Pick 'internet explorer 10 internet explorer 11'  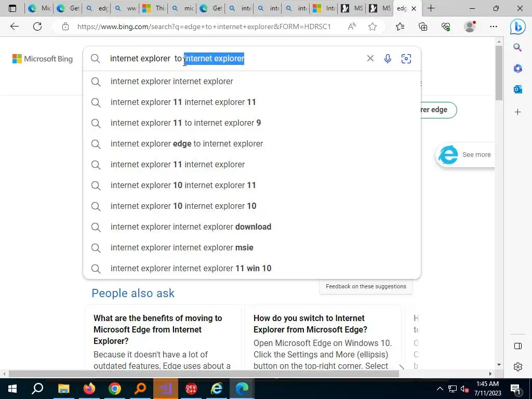[252, 185]
